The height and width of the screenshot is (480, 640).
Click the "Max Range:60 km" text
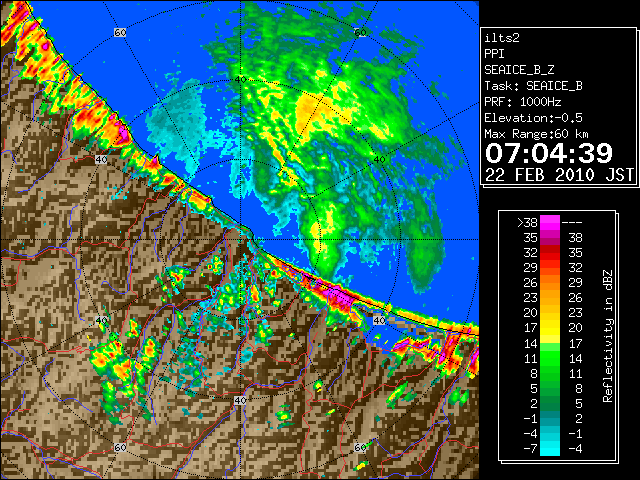(x=536, y=134)
